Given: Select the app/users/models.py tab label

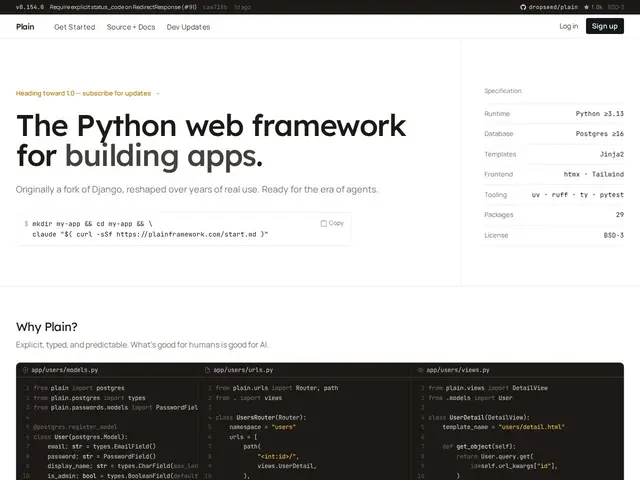Looking at the screenshot, I should click(64, 370).
